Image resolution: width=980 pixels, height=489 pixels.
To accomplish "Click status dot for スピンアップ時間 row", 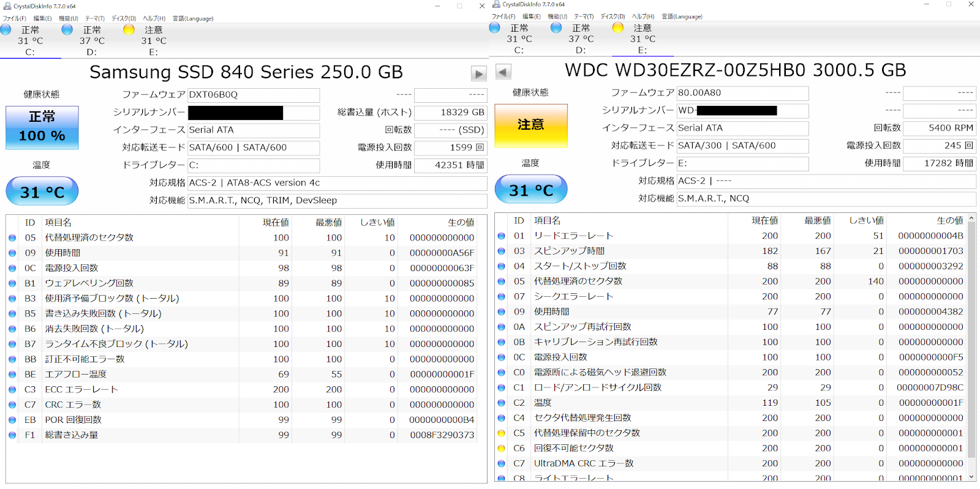I will (x=501, y=251).
